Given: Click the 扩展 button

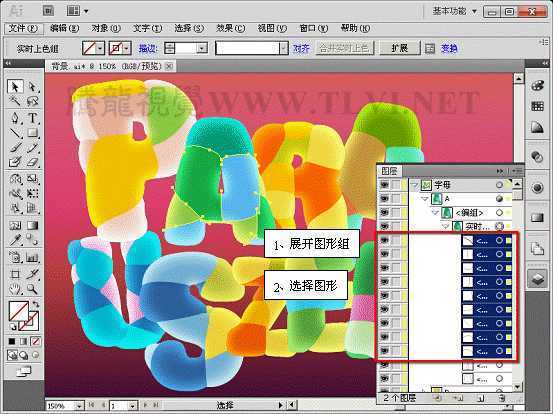Looking at the screenshot, I should coord(400,48).
